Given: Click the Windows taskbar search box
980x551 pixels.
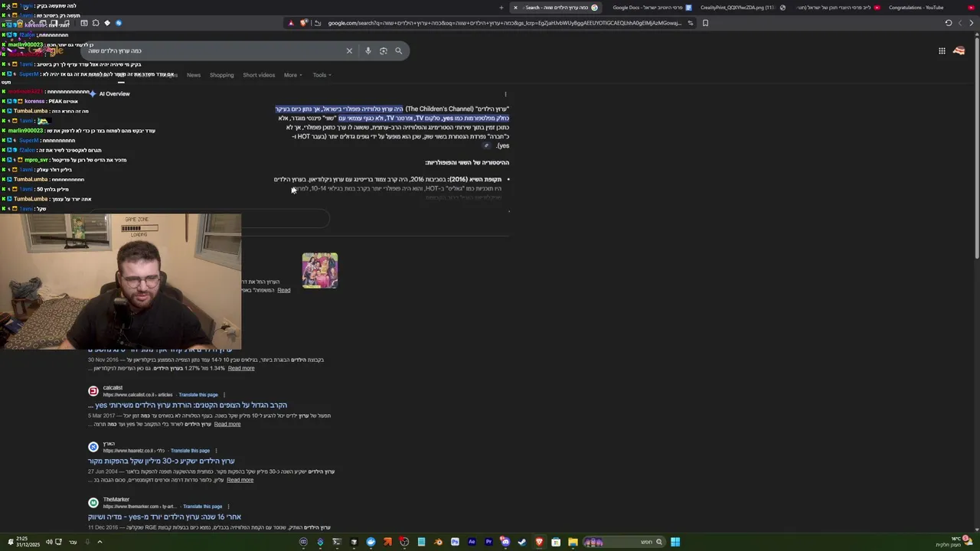Looking at the screenshot, I should click(624, 542).
